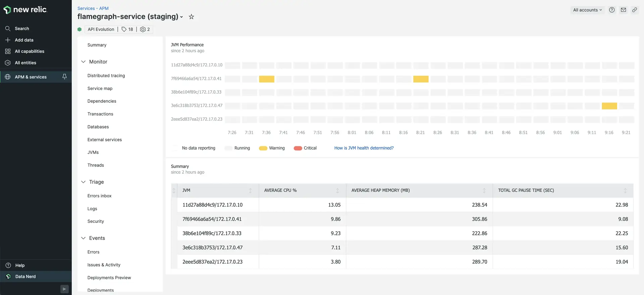The image size is (644, 295).
Task: Go to Dependencies
Action: pyautogui.click(x=102, y=101)
